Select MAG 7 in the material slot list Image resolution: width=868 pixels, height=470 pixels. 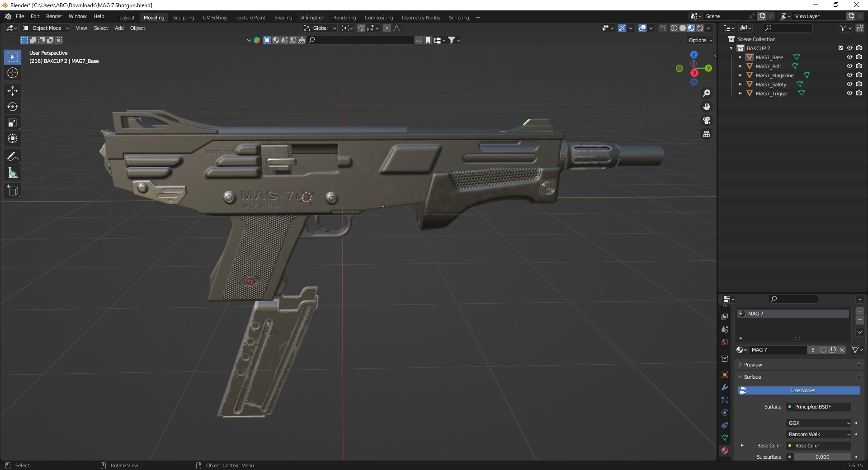point(793,314)
